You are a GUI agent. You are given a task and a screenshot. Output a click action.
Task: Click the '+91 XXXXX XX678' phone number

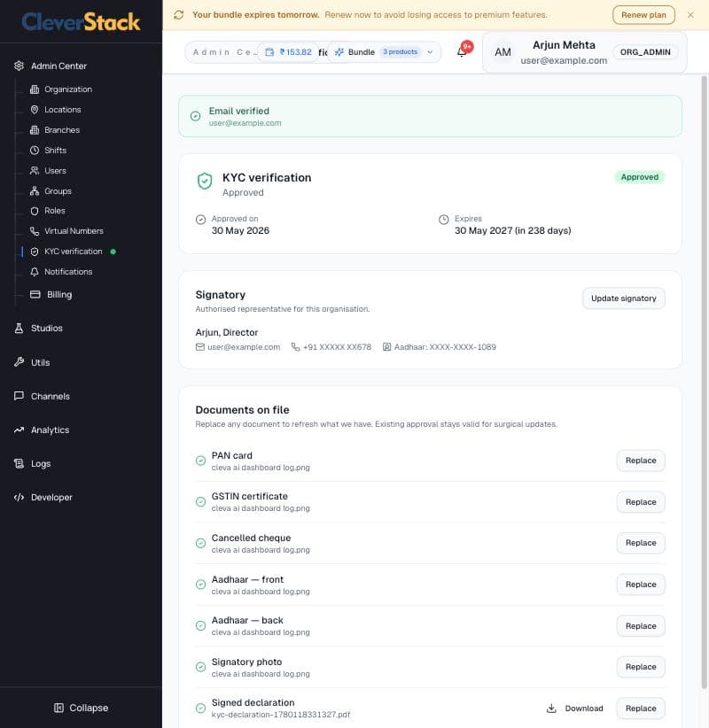click(337, 347)
